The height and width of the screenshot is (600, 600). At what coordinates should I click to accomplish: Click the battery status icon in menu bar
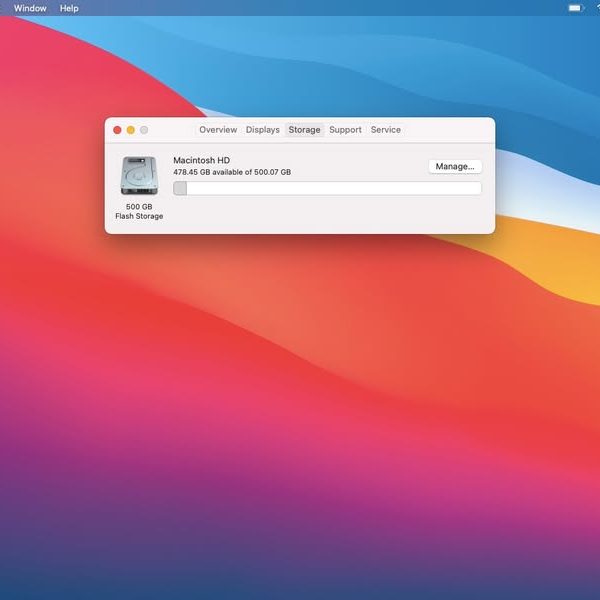coord(576,8)
